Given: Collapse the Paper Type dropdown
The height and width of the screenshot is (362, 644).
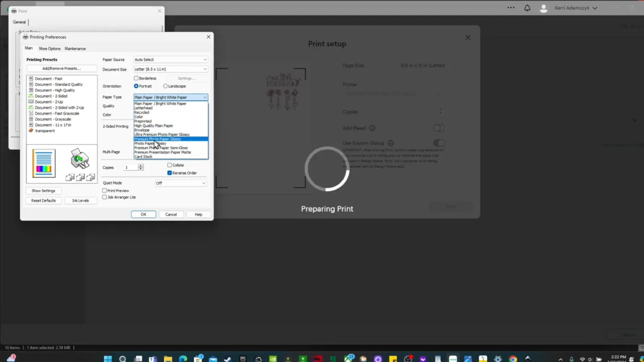Looking at the screenshot, I should pyautogui.click(x=171, y=97).
